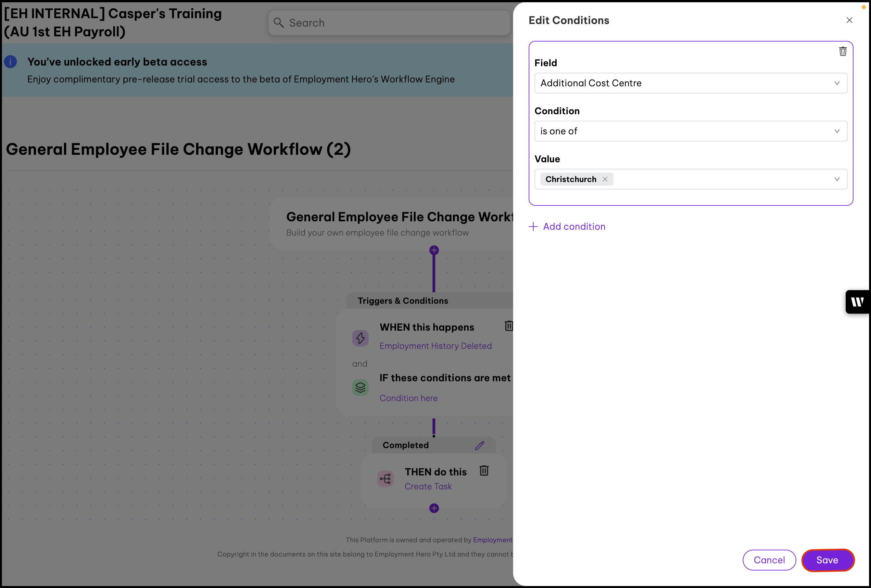Viewport: 871px width, 588px height.
Task: Remove the Christchurch value tag
Action: click(x=605, y=179)
